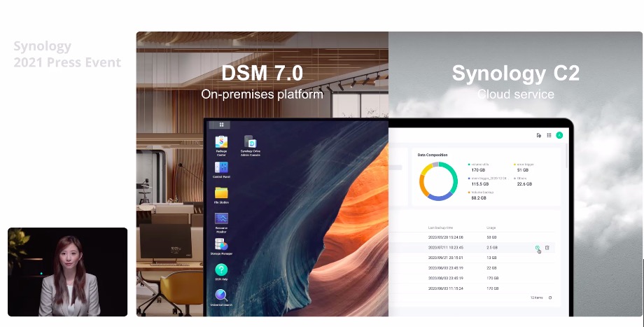Click the Usage column header
Viewport: 644px width, 327px height.
pyautogui.click(x=491, y=228)
